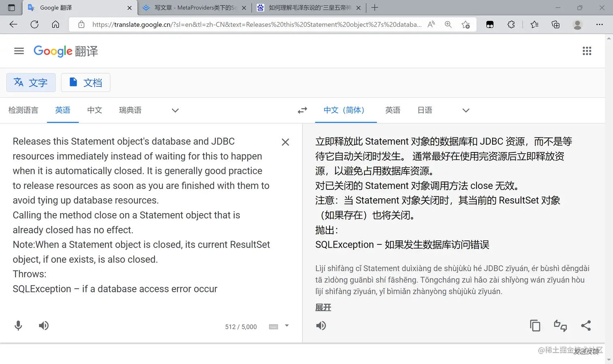
Task: Open the Google Translate main menu hamburger
Action: 19,51
